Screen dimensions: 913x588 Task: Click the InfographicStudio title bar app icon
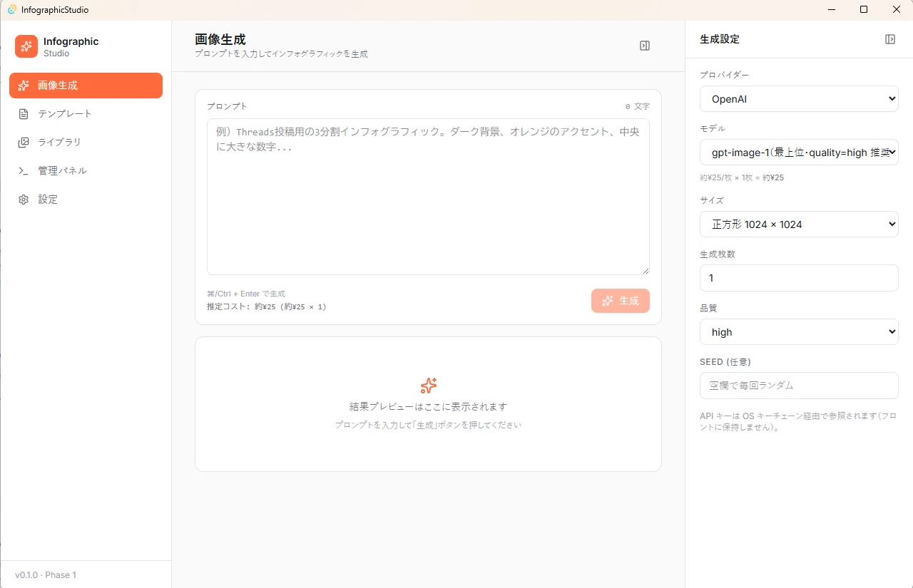(x=12, y=10)
